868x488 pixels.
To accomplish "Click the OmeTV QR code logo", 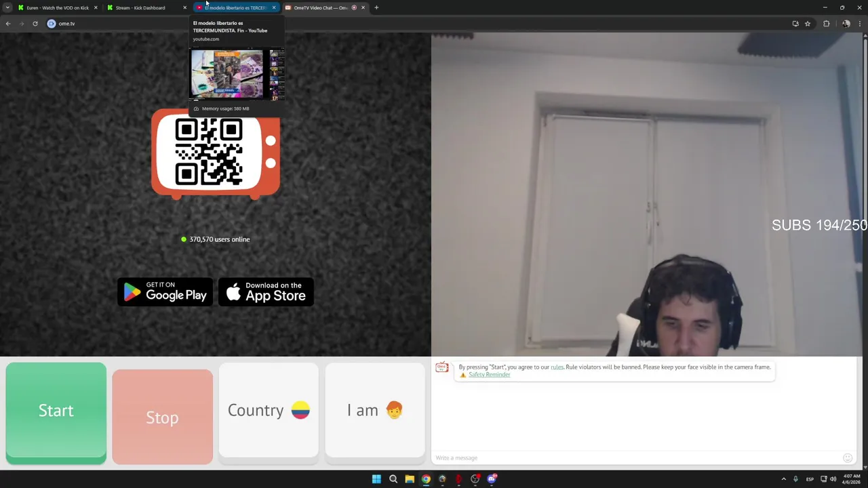I will point(215,154).
